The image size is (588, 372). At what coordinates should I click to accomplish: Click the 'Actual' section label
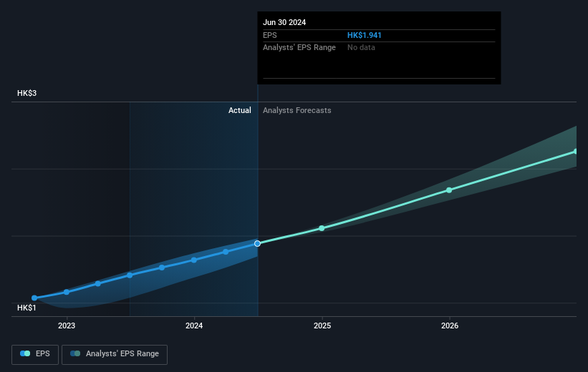(x=240, y=110)
